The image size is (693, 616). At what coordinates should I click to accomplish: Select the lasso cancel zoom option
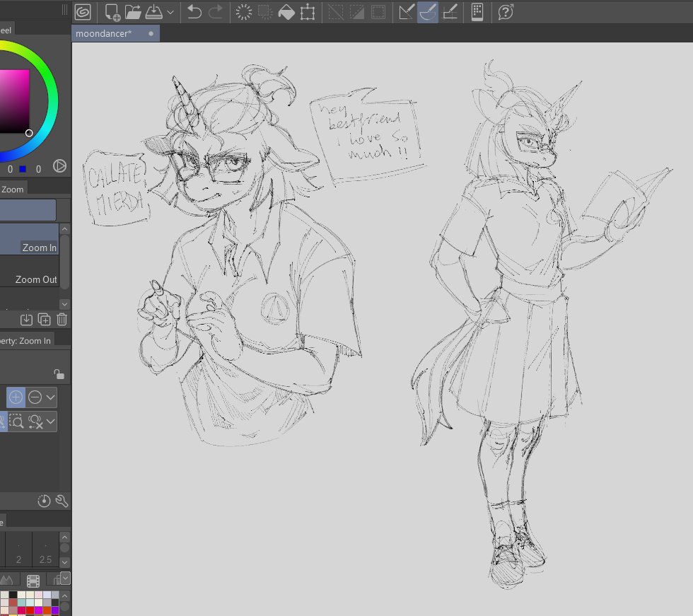click(35, 422)
